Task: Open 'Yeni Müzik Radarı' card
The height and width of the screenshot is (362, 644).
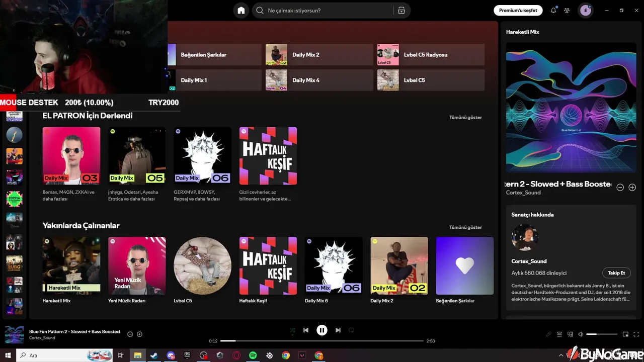Action: [x=137, y=271]
